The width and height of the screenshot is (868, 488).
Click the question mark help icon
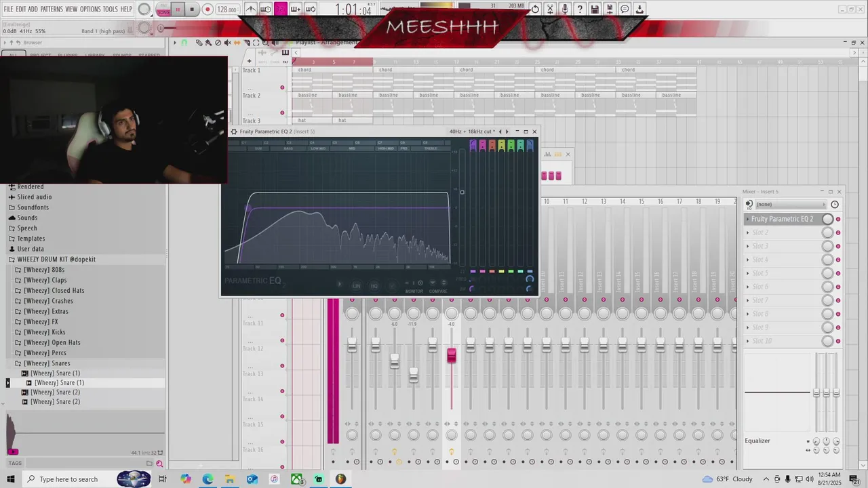[580, 9]
